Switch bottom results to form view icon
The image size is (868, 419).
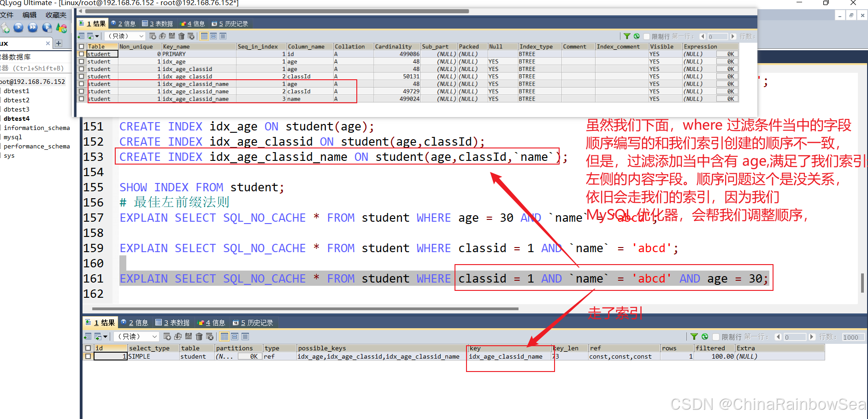coord(235,336)
